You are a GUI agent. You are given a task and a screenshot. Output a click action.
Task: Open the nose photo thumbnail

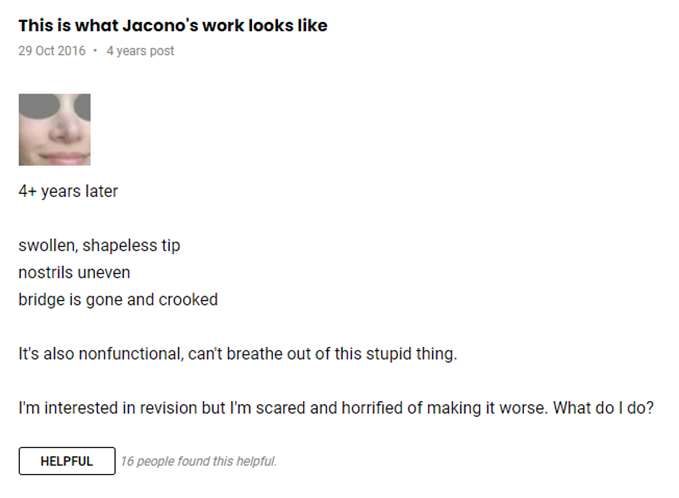coord(55,129)
